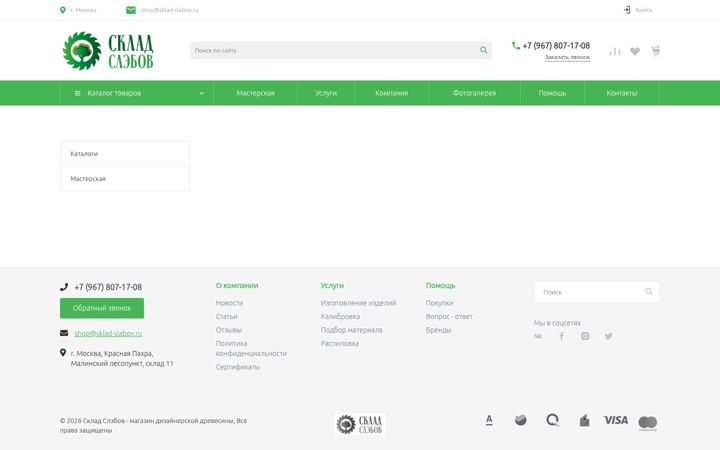
Task: Click the Обратный звонок button
Action: 102,308
